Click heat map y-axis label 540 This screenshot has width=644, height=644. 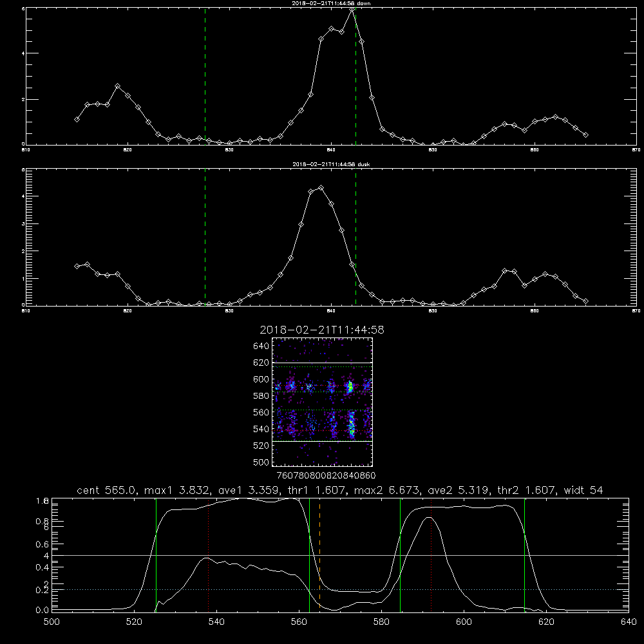click(261, 429)
